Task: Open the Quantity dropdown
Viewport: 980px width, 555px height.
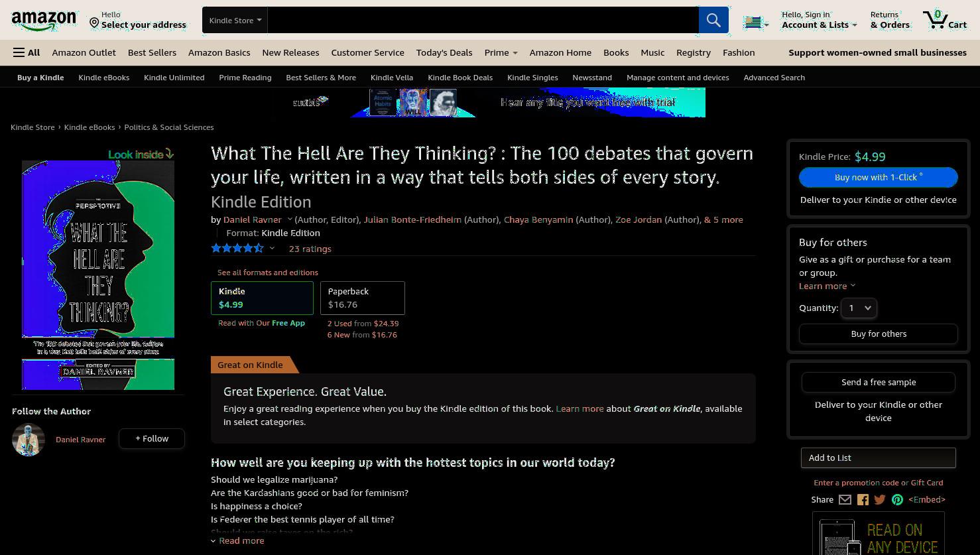Action: 859,308
